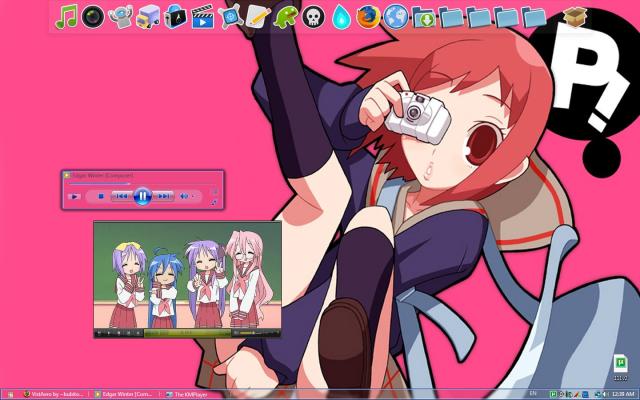Adjust the KMPlayer volume slider
640x400 pixels.
pos(256,333)
